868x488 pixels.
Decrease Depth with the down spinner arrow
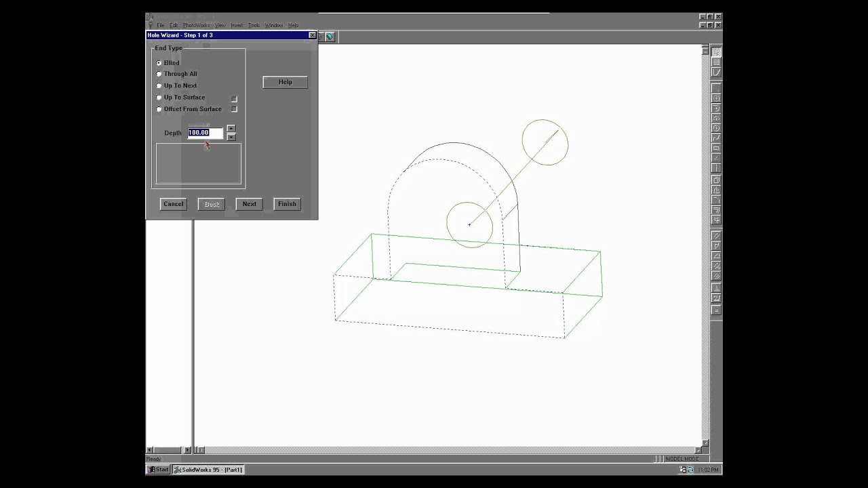click(231, 136)
